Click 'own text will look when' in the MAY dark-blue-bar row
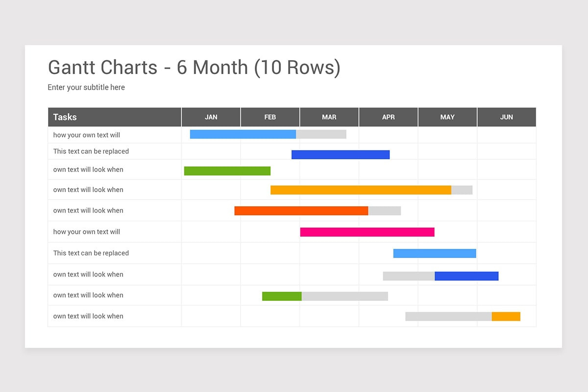This screenshot has width=588, height=392. 88,274
